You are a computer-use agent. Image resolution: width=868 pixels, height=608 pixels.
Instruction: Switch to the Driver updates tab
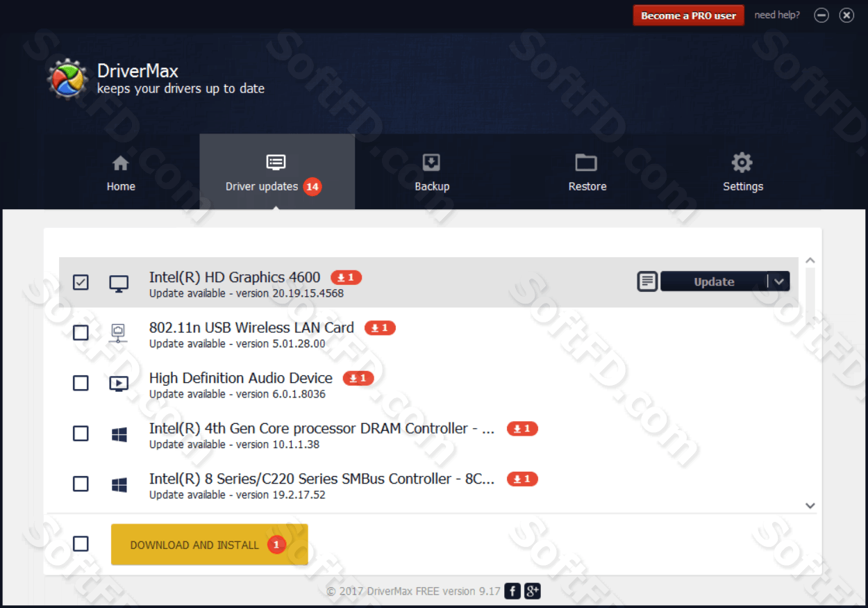coord(277,172)
